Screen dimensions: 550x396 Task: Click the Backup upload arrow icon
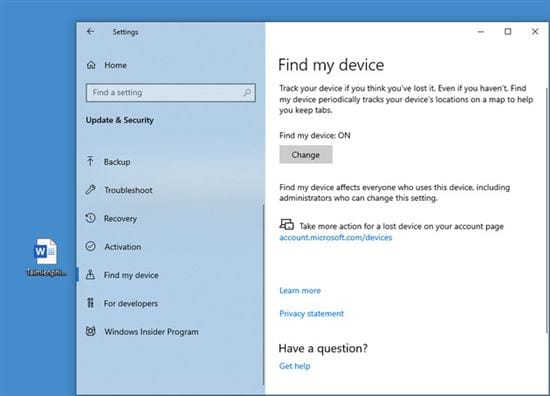[90, 161]
